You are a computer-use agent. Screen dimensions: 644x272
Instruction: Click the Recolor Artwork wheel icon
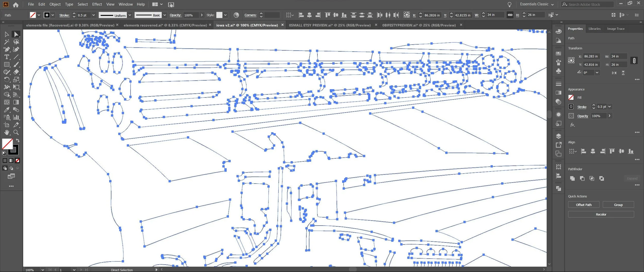[x=236, y=15]
